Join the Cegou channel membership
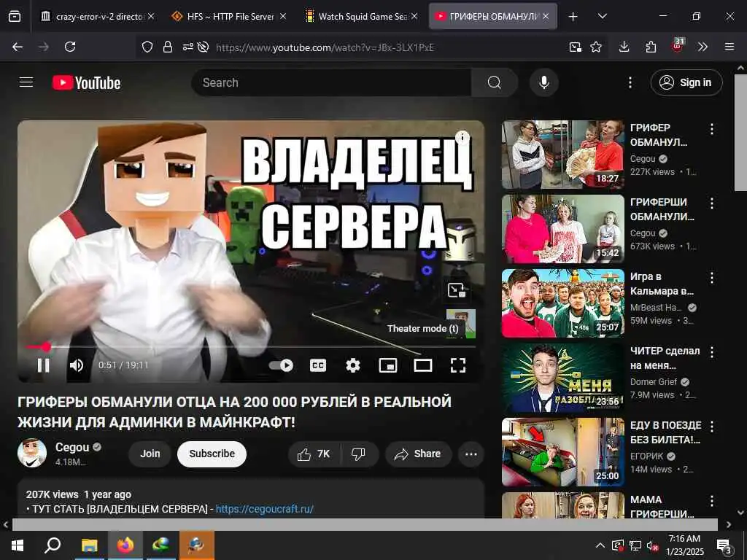 pyautogui.click(x=150, y=454)
